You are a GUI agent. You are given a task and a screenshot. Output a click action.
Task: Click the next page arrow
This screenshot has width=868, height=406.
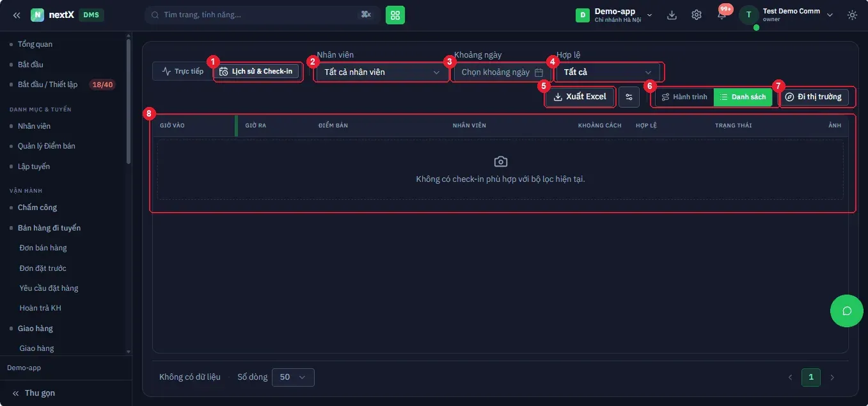832,377
